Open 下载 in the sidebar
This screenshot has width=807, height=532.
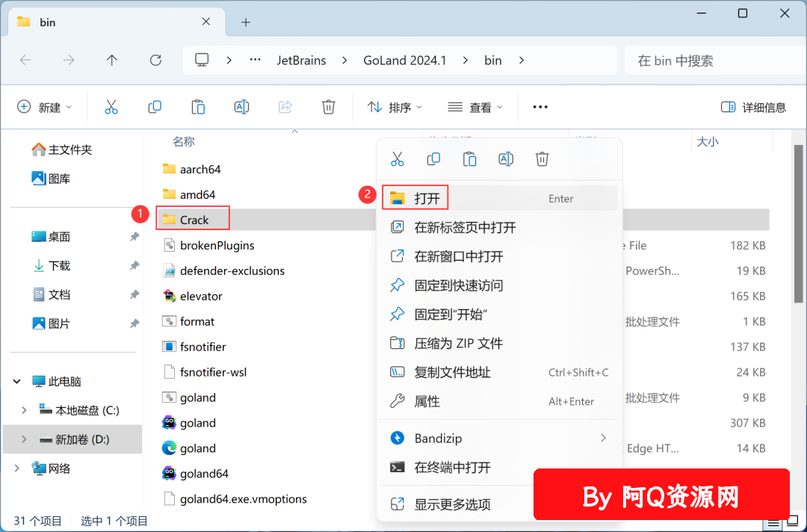coord(51,265)
